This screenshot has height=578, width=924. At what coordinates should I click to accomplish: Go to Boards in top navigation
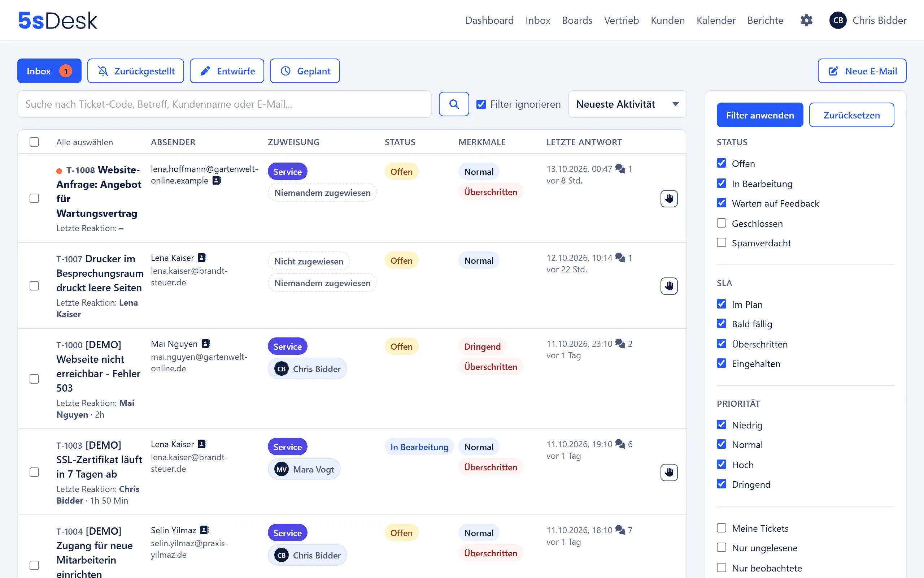pos(577,20)
